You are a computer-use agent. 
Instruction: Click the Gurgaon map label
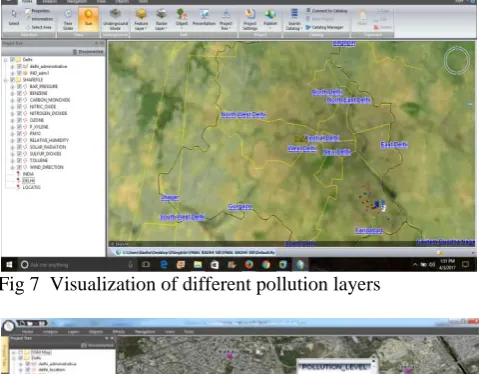click(x=240, y=207)
